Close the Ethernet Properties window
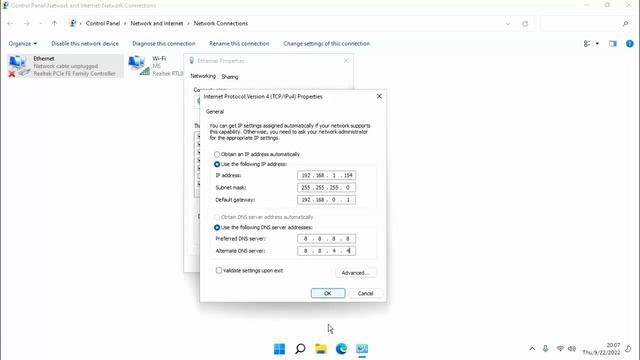This screenshot has height=360, width=640. pyautogui.click(x=346, y=61)
